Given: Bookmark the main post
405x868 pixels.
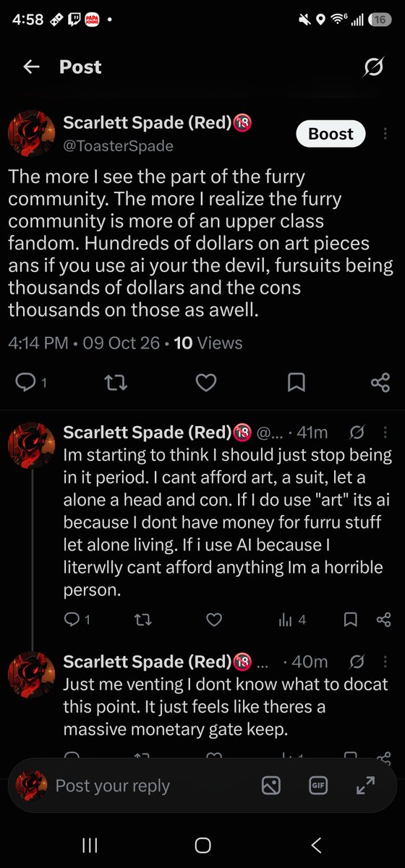Looking at the screenshot, I should pos(296,383).
